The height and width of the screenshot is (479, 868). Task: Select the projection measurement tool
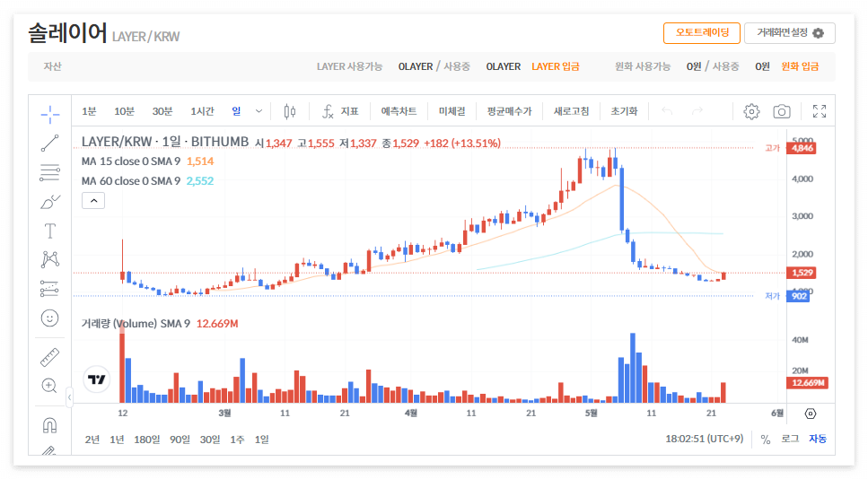point(50,288)
